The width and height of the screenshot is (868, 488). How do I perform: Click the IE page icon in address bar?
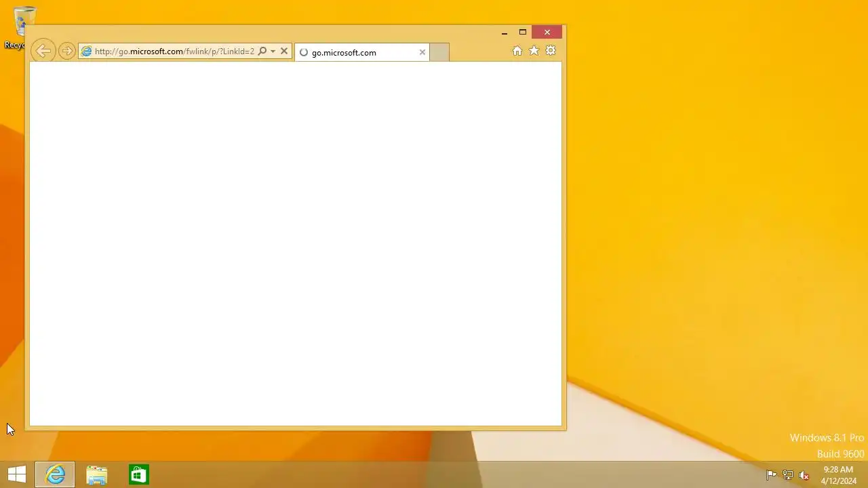(x=86, y=52)
